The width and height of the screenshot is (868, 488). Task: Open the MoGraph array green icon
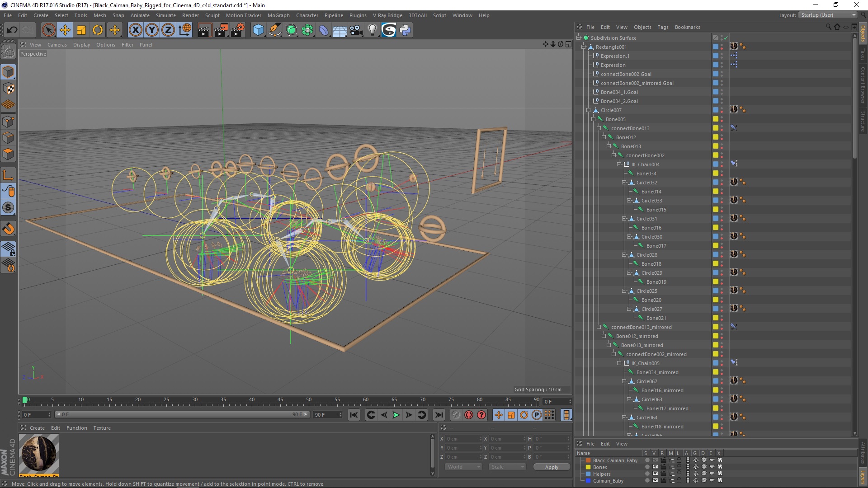tap(307, 30)
